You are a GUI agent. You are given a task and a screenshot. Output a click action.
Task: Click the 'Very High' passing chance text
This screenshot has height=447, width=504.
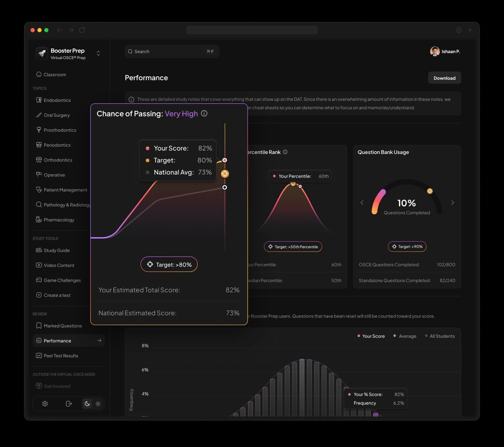coord(181,114)
